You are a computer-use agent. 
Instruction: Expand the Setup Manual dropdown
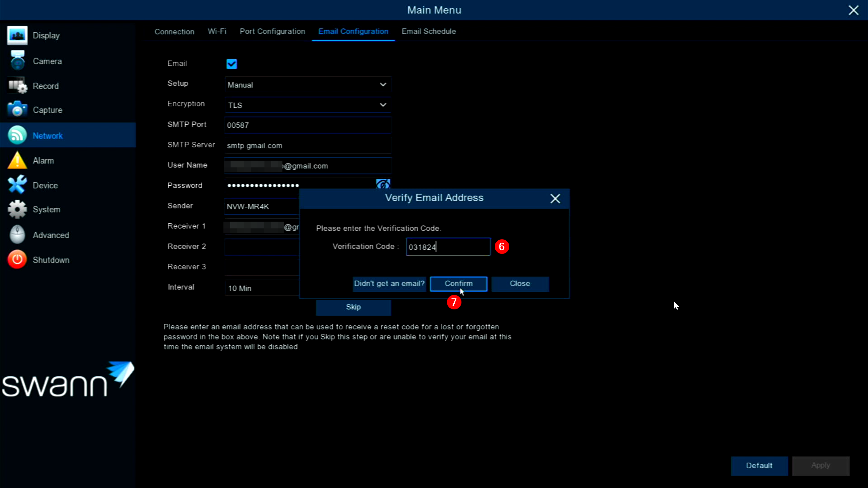pos(308,85)
